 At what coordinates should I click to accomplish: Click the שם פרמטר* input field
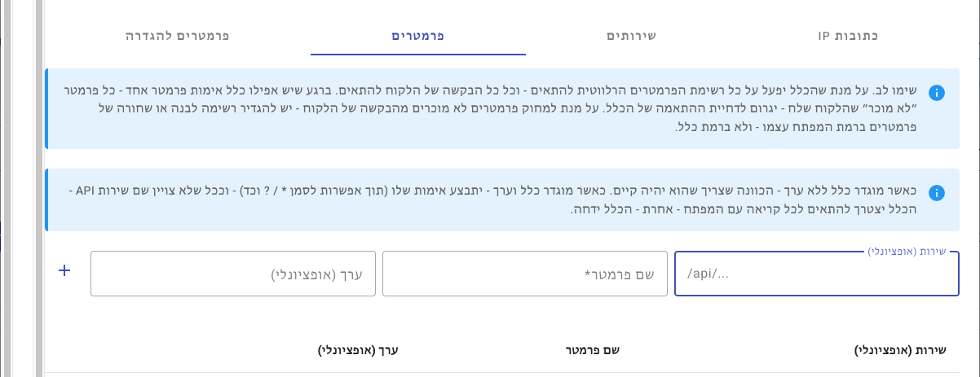click(x=523, y=274)
